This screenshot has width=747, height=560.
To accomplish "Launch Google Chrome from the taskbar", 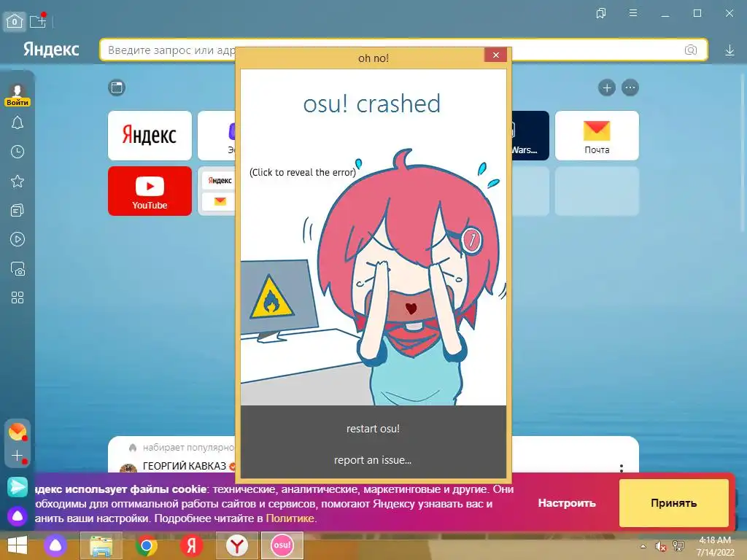I will [x=146, y=545].
